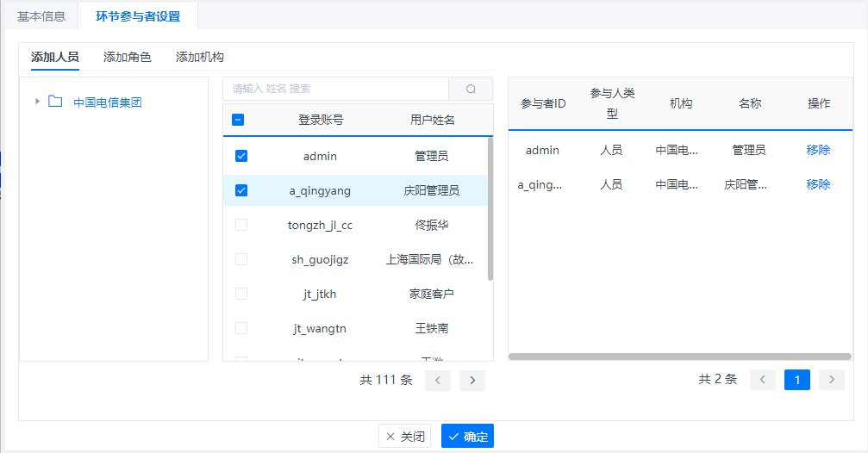Toggle the select-all checkbox in header
868x453 pixels.
point(238,120)
